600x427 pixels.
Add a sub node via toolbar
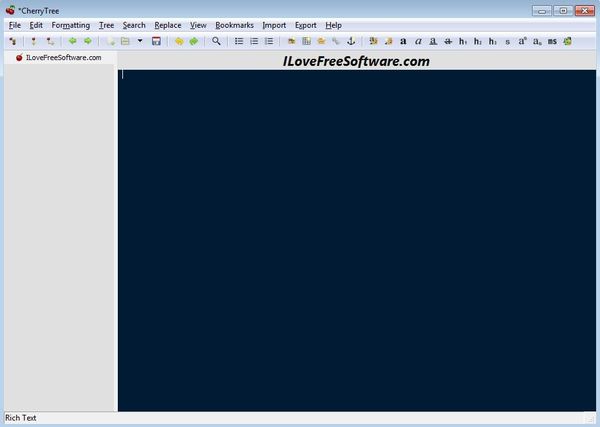[50, 41]
